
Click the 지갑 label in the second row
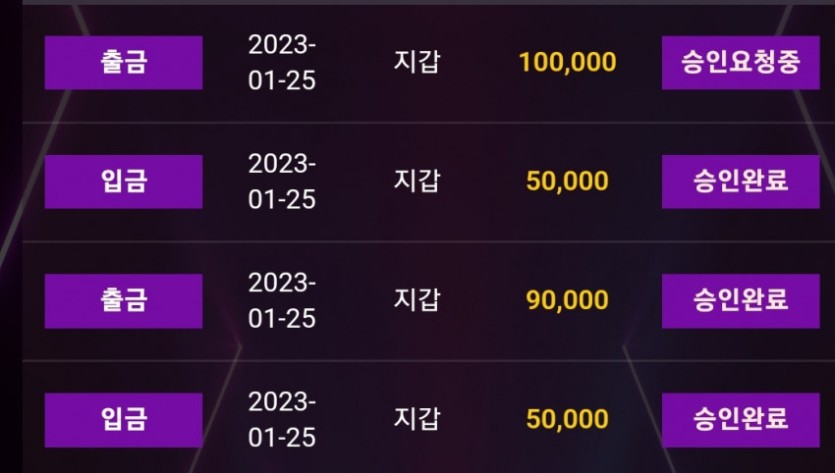[x=417, y=181]
